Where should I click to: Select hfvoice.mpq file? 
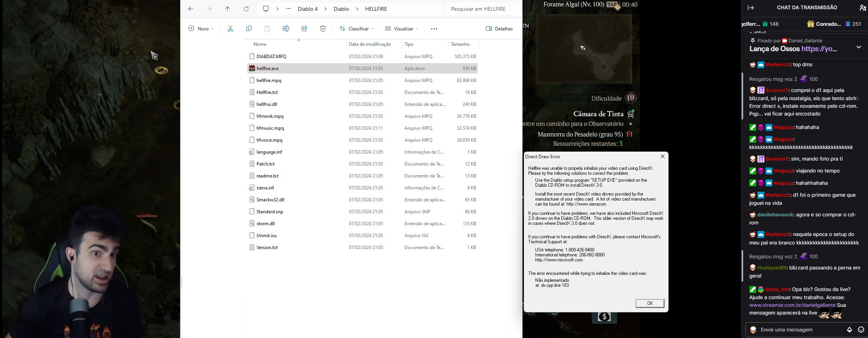[363, 140]
